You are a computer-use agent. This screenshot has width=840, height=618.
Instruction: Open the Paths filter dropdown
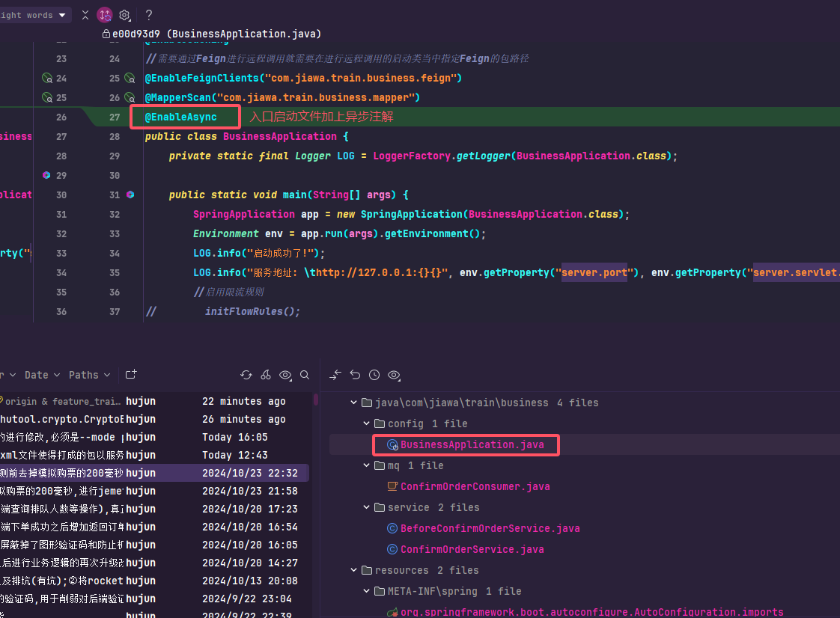click(x=89, y=375)
